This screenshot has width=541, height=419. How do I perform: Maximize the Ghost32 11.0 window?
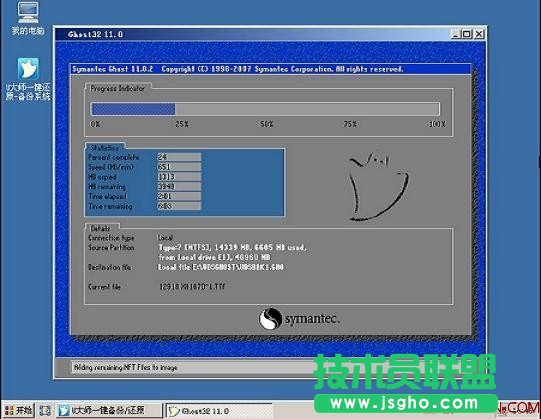tap(467, 34)
